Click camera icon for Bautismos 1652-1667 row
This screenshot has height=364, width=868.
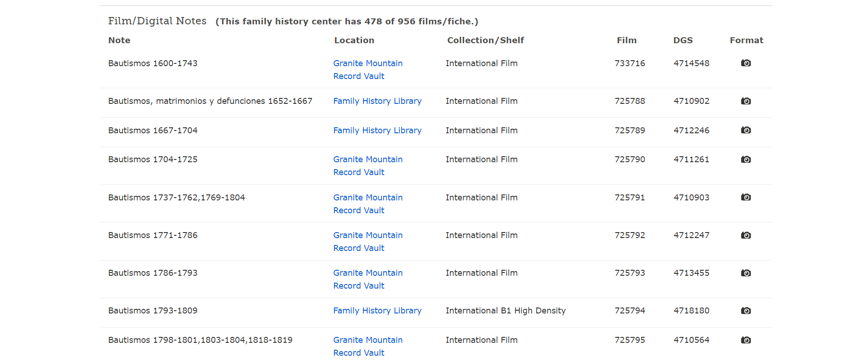746,101
